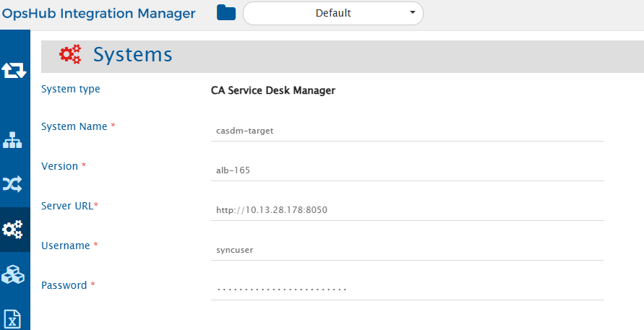This screenshot has width=644, height=330.
Task: Click the Server URL label
Action: point(69,206)
